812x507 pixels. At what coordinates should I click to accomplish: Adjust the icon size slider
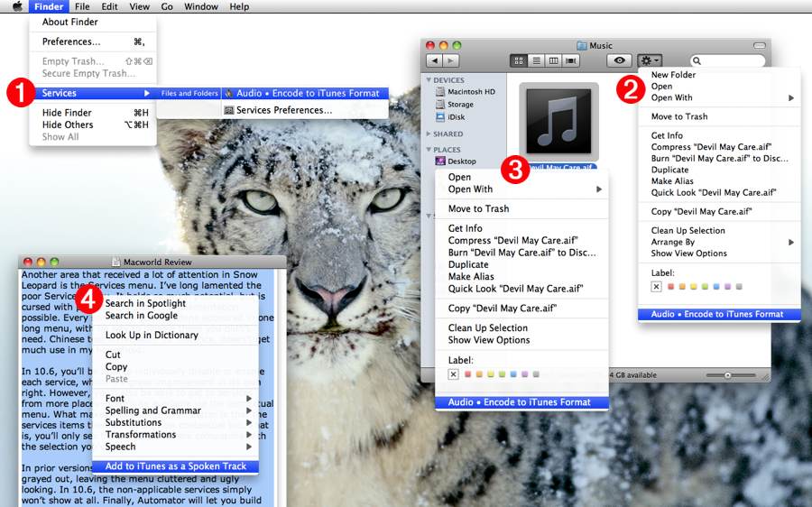pos(728,374)
